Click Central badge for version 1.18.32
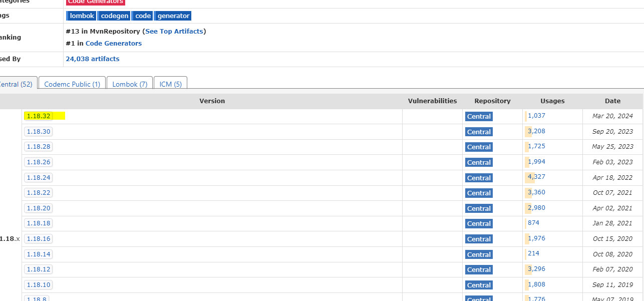The width and height of the screenshot is (644, 301). (479, 117)
